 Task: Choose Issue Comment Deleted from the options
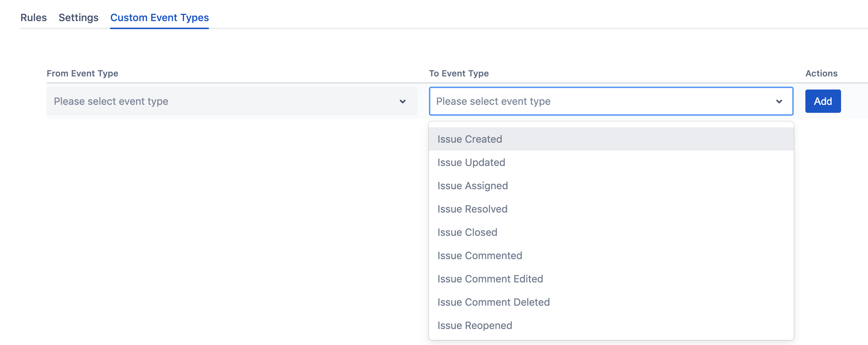coord(493,302)
